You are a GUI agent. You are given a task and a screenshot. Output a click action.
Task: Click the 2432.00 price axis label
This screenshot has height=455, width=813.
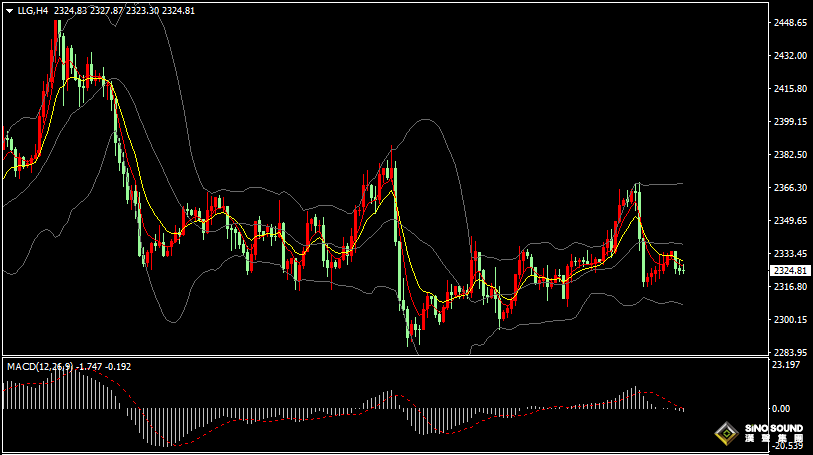790,56
